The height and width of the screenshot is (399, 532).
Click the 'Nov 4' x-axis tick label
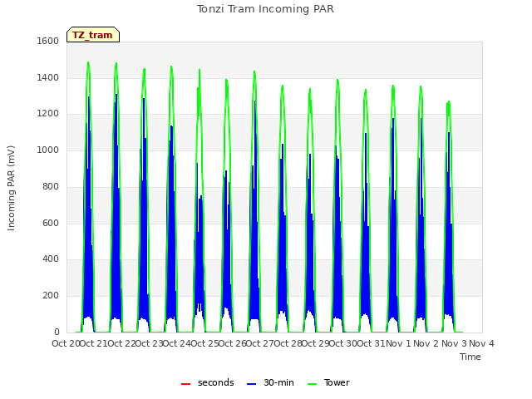point(481,343)
